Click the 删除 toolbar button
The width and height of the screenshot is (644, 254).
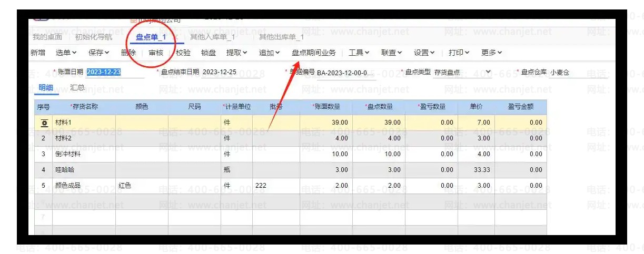[x=128, y=53]
